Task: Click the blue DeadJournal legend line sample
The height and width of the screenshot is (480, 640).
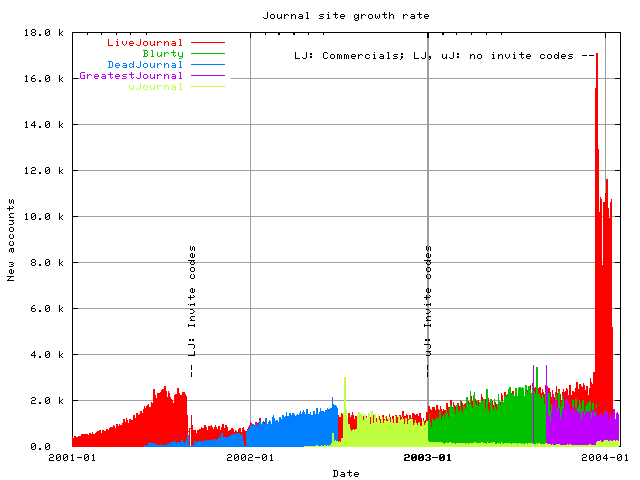Action: pos(208,64)
